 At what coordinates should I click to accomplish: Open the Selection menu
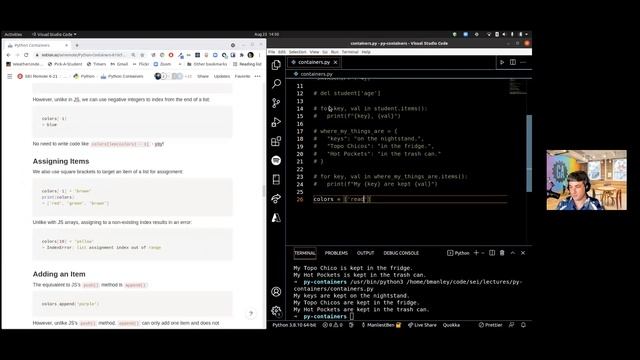pos(298,52)
